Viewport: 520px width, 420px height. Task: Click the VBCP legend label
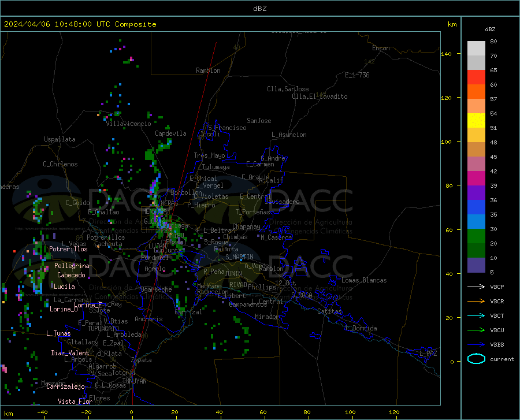tap(497, 287)
